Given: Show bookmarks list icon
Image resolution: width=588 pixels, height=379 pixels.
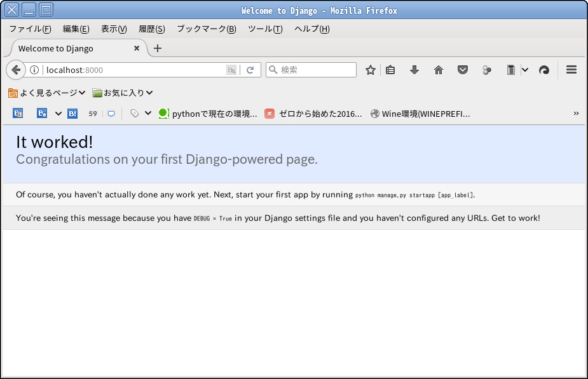Looking at the screenshot, I should (390, 70).
